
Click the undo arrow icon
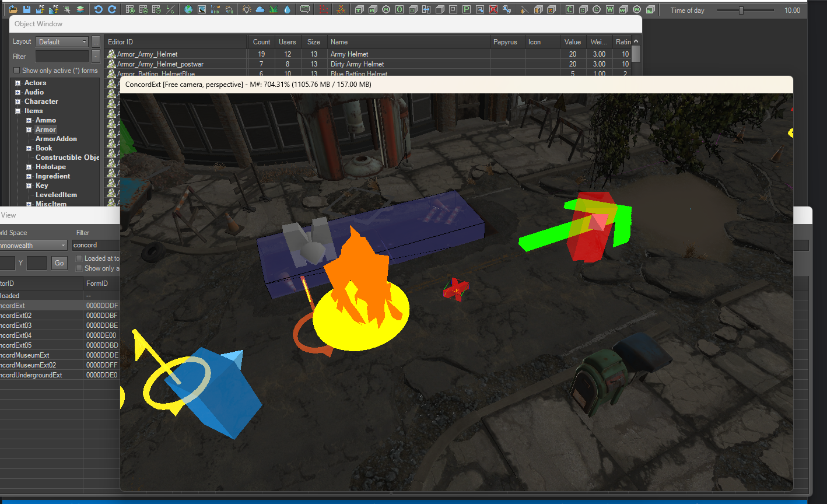tap(98, 9)
